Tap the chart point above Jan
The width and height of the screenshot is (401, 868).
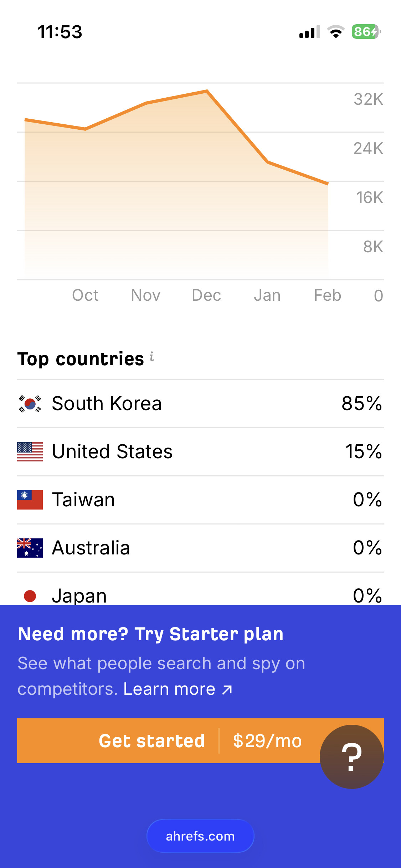point(267,162)
